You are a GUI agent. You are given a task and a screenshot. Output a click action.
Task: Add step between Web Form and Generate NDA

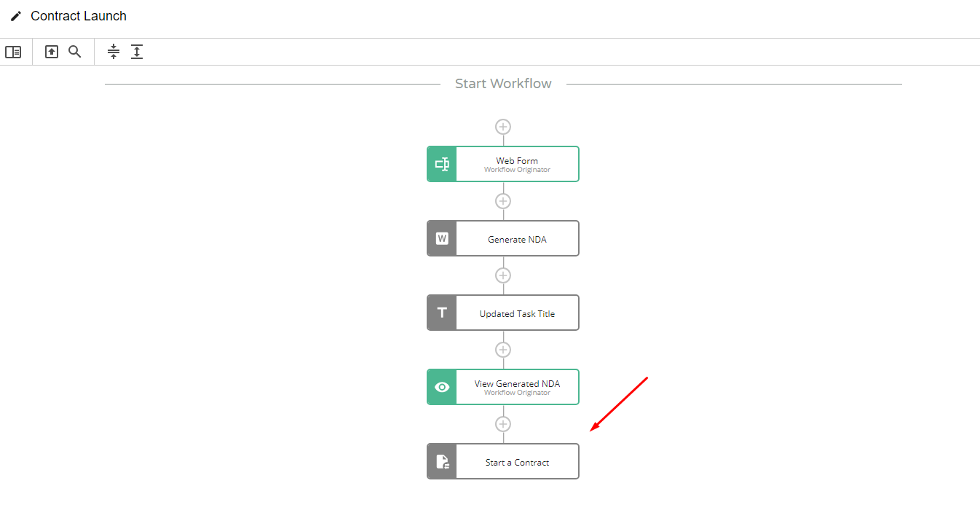coord(503,201)
